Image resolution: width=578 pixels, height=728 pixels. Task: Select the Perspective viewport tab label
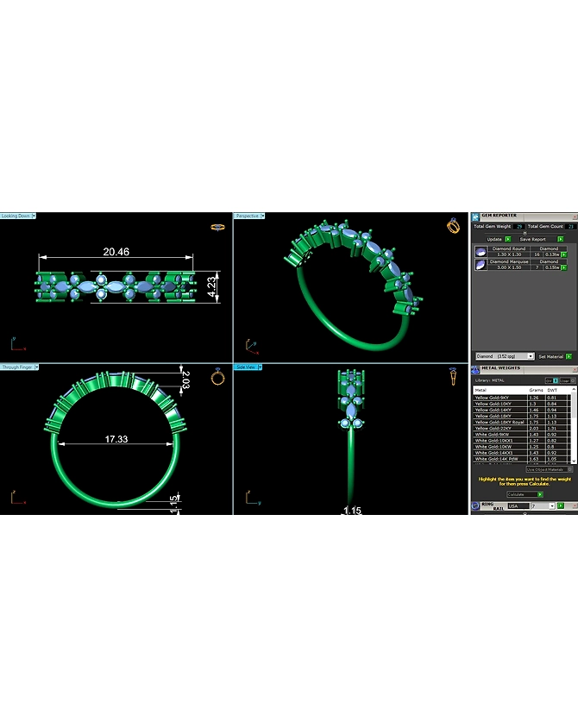pyautogui.click(x=247, y=216)
